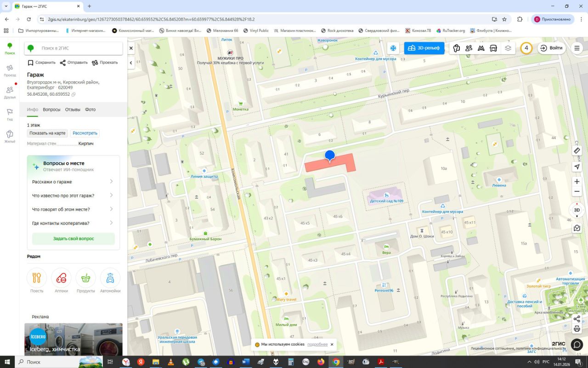Image resolution: width=588 pixels, height=368 pixels.
Task: Toggle the snowflake winter mode button
Action: [x=393, y=48]
